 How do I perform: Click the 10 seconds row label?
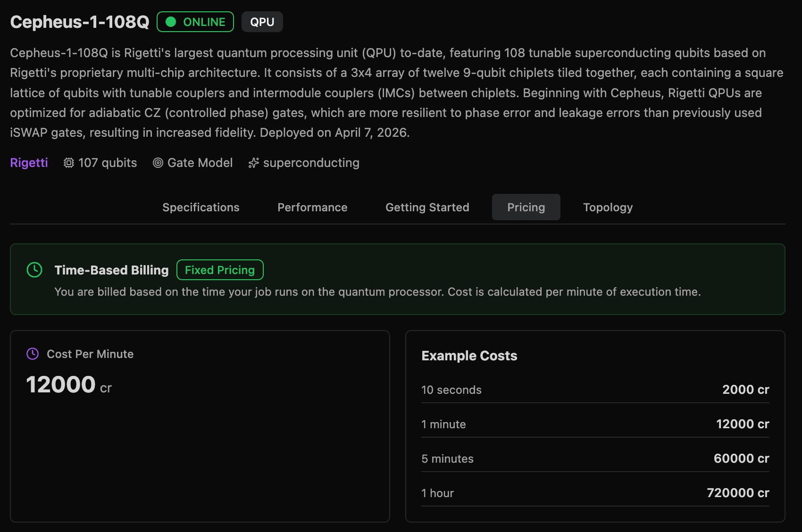coord(451,390)
